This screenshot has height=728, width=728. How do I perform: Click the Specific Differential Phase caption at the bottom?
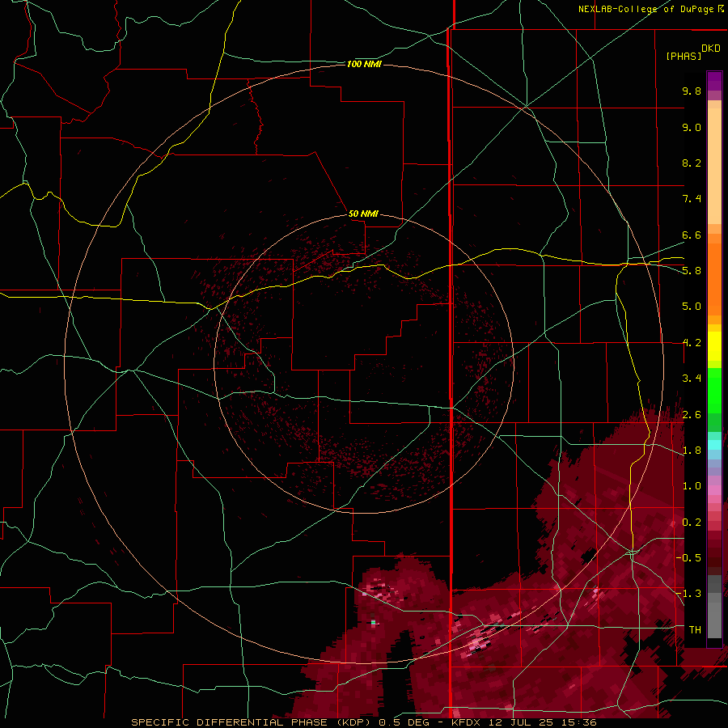[x=364, y=722]
